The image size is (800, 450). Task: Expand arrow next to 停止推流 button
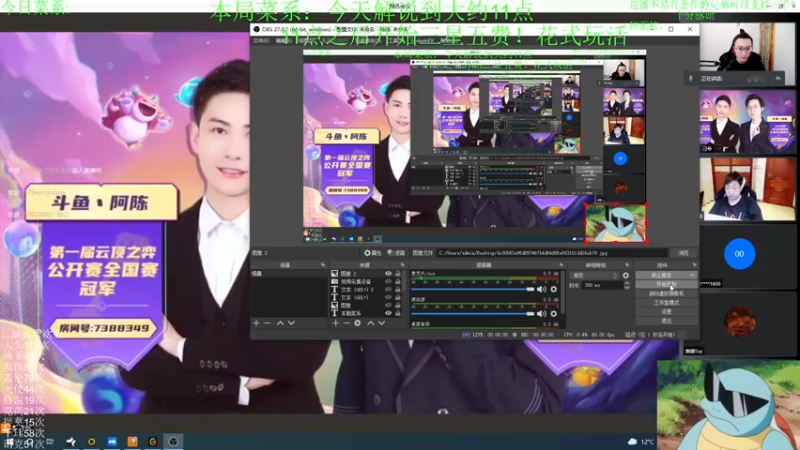692,275
